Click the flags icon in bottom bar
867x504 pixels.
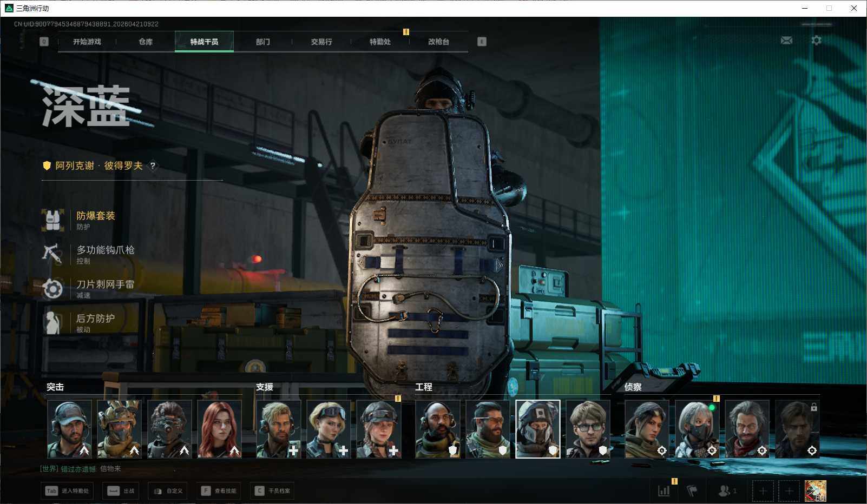[692, 491]
